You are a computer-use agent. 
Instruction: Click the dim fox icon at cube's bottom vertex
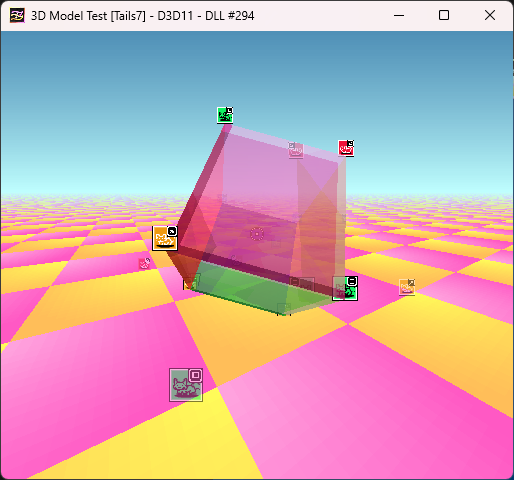(284, 309)
